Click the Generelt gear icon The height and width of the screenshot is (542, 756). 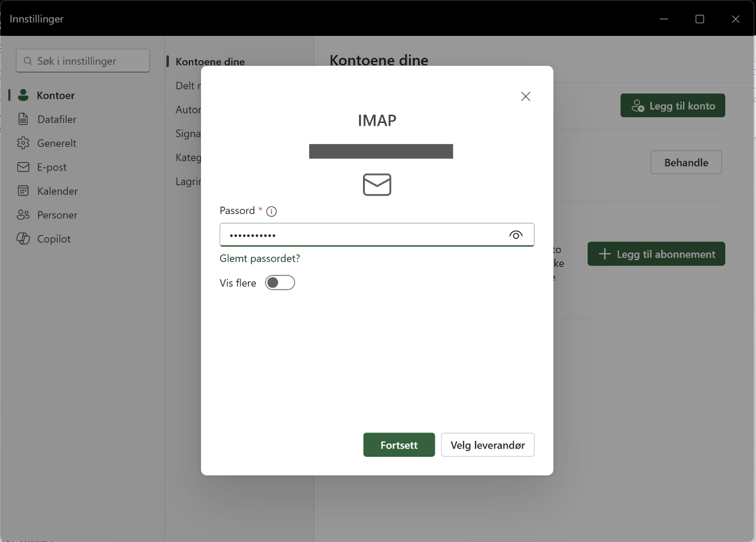[x=23, y=143]
